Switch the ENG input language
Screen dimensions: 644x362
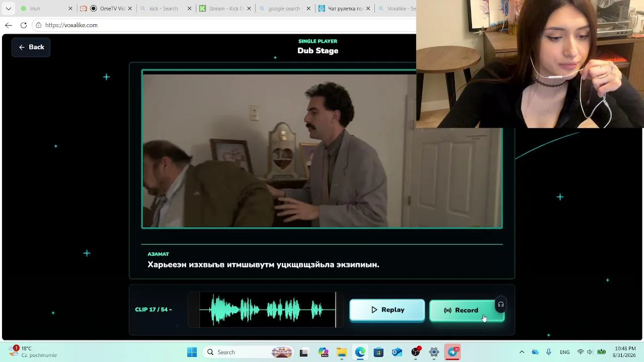coord(565,352)
